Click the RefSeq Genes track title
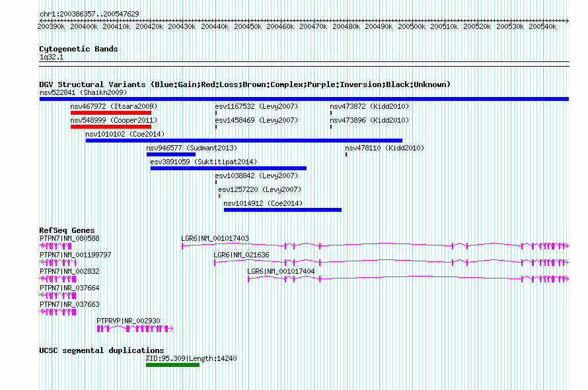This screenshot has height=390, width=588. point(67,230)
